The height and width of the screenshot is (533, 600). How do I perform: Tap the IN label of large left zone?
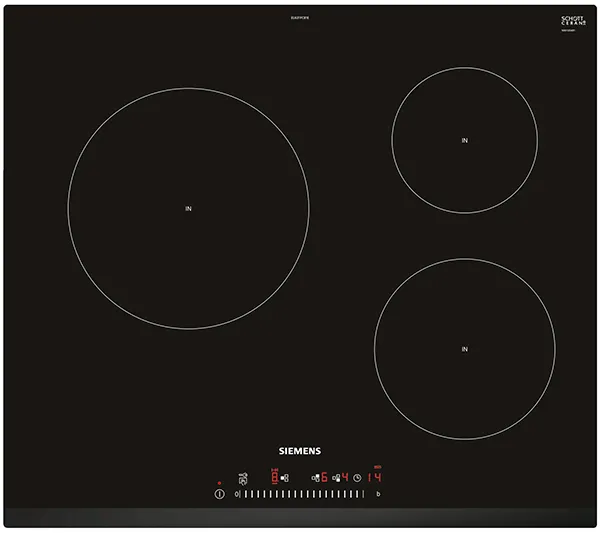(x=188, y=208)
